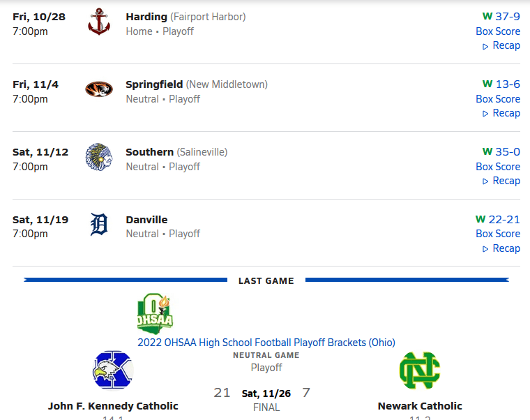The width and height of the screenshot is (530, 420).
Task: Open the Newark Catholic team name
Action: click(420, 406)
